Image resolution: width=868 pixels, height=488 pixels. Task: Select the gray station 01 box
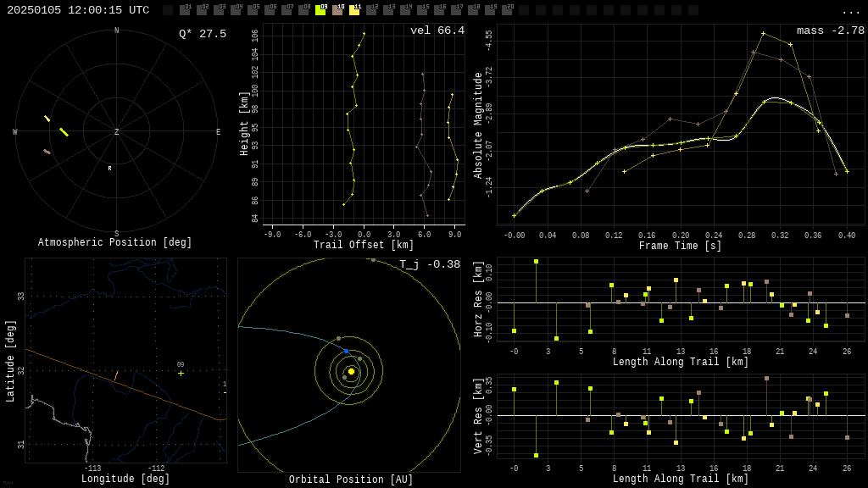point(185,10)
